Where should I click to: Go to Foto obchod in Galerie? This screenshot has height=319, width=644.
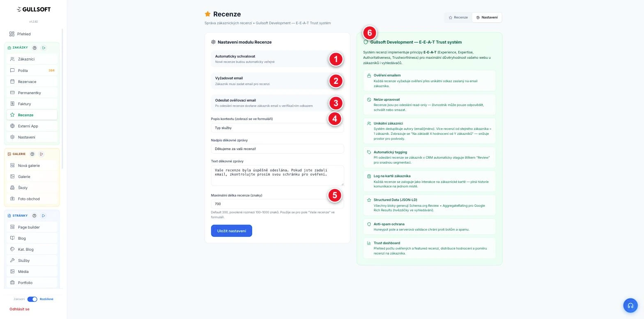[x=32, y=199]
